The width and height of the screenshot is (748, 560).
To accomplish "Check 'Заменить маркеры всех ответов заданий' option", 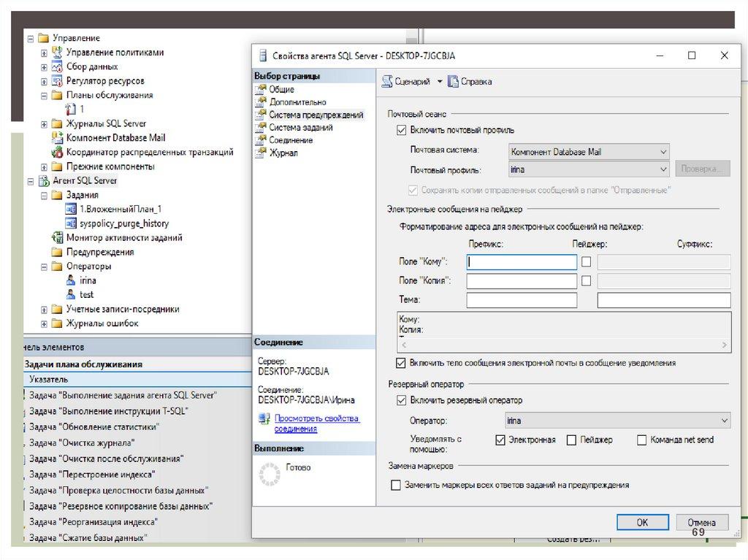I will (x=396, y=485).
